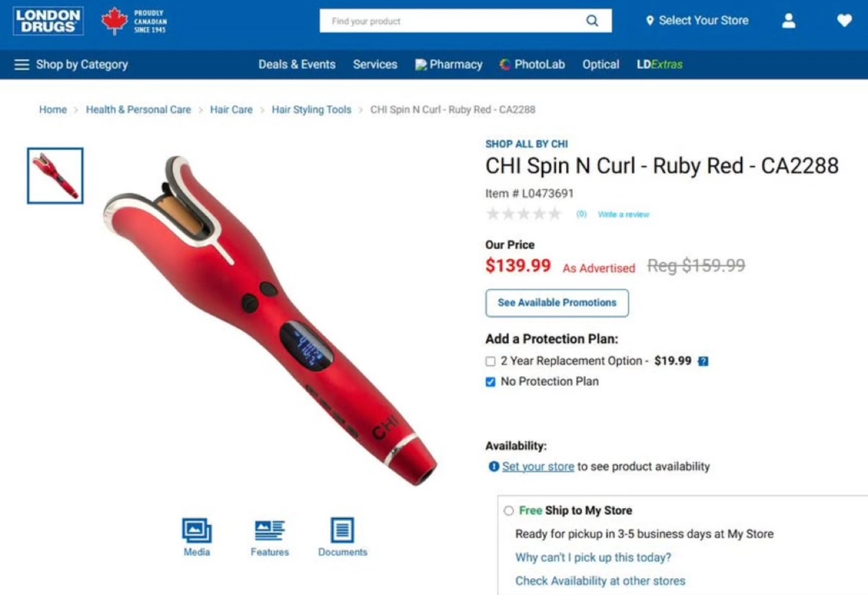Click the search magnifier icon
The height and width of the screenshot is (595, 868).
point(592,21)
